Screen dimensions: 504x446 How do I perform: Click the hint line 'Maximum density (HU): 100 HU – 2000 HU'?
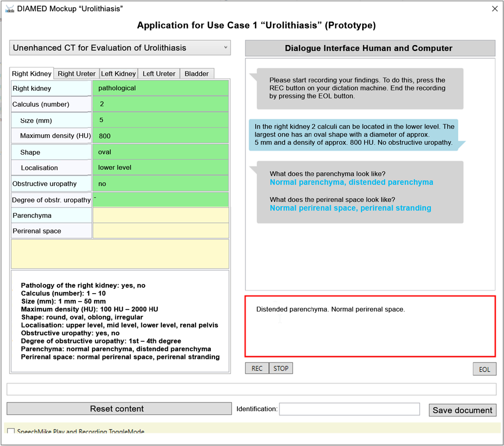tap(90, 309)
